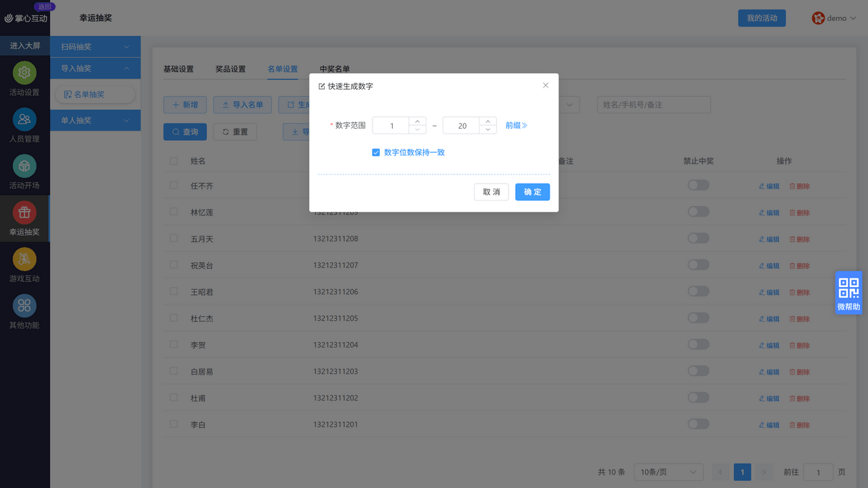This screenshot has height=488, width=868.
Task: Collapse the 导入抽奖 menu section
Action: tap(95, 69)
